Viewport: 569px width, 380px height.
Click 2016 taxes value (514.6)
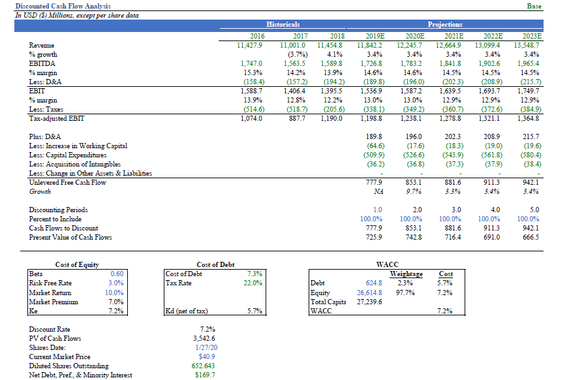(254, 109)
